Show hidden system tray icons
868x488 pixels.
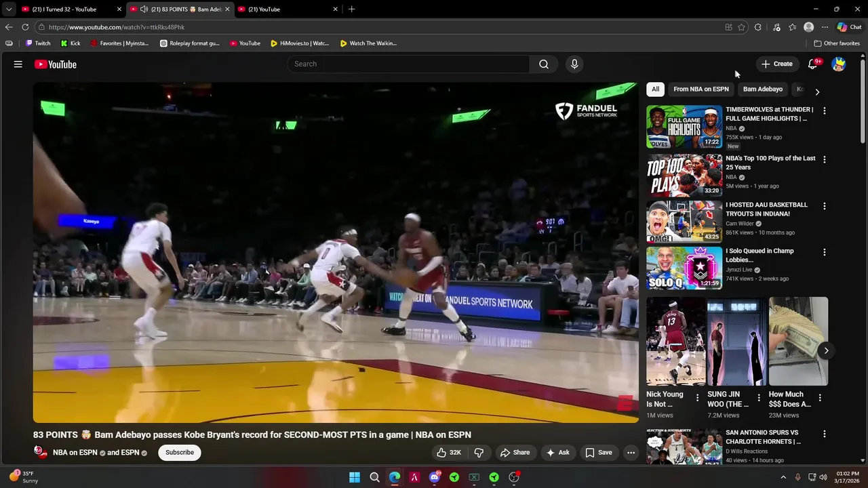point(783,477)
